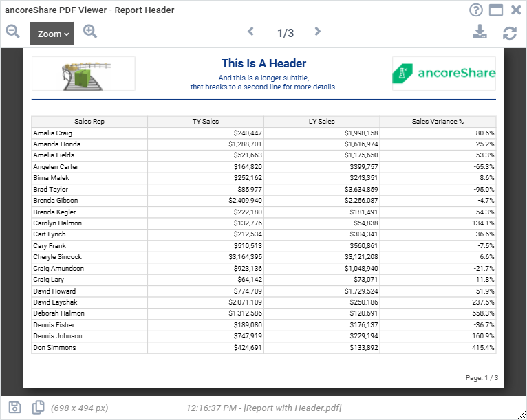Select the David Howard name cell
This screenshot has height=420, width=527.
click(89, 291)
